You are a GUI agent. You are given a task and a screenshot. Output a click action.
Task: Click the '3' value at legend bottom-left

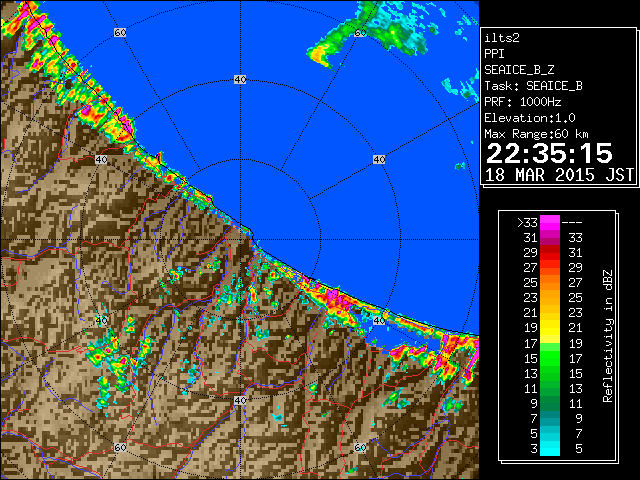pos(534,449)
